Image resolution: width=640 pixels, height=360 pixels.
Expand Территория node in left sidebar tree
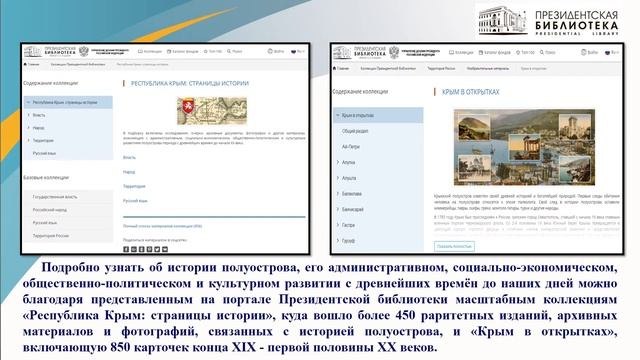pyautogui.click(x=29, y=140)
